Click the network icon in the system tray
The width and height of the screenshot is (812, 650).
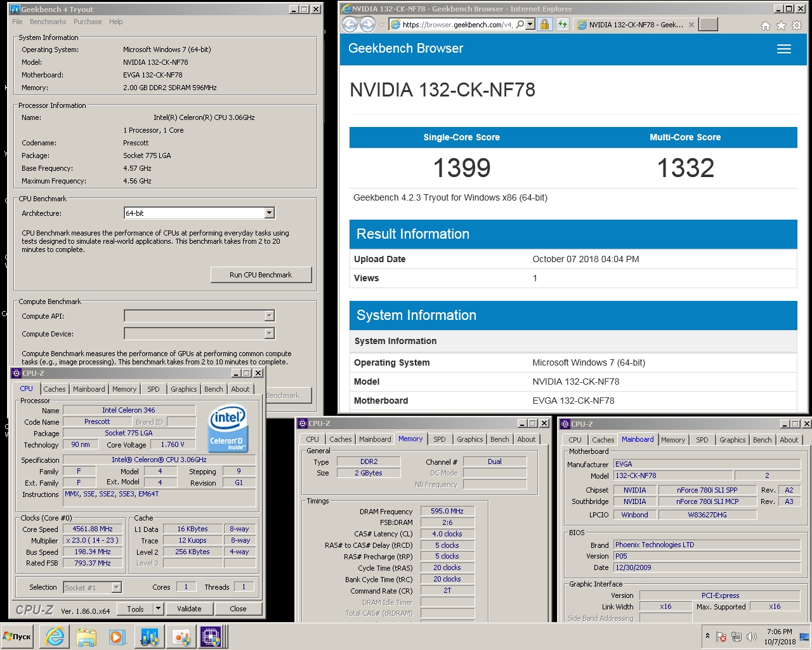(737, 637)
